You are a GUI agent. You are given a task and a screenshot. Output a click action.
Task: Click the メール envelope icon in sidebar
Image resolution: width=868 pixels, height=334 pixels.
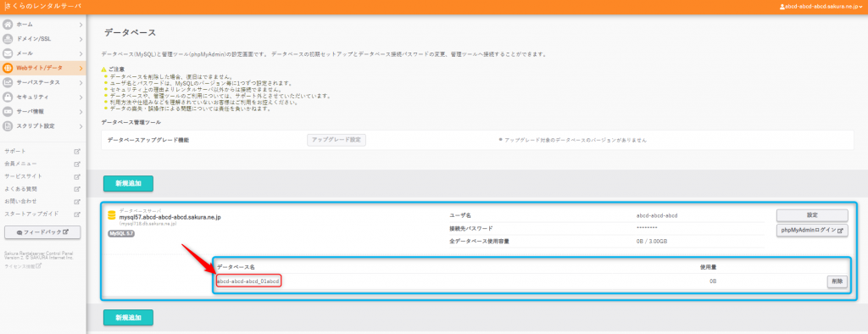pyautogui.click(x=8, y=53)
